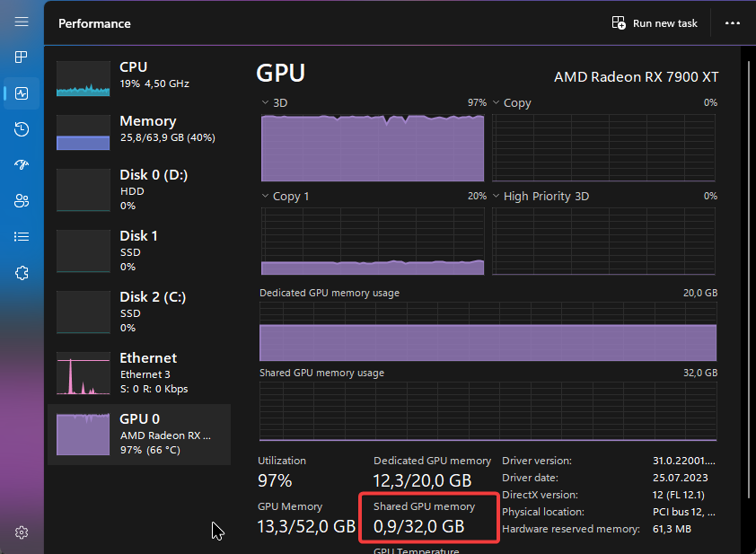This screenshot has width=756, height=554.
Task: Expand the Copy graph dropdown
Action: pyautogui.click(x=497, y=103)
